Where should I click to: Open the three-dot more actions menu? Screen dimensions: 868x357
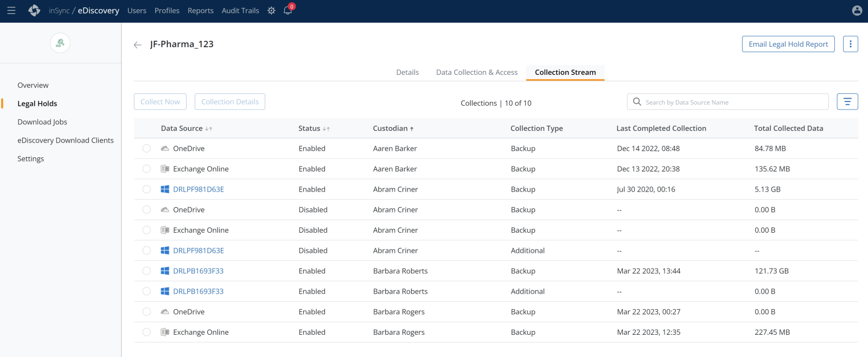click(x=850, y=44)
